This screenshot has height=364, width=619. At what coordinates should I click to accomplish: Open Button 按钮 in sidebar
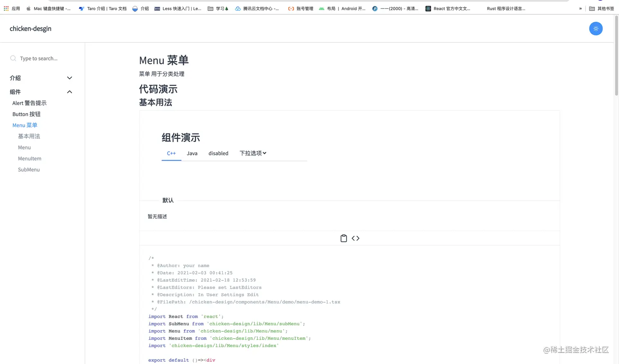coord(26,114)
